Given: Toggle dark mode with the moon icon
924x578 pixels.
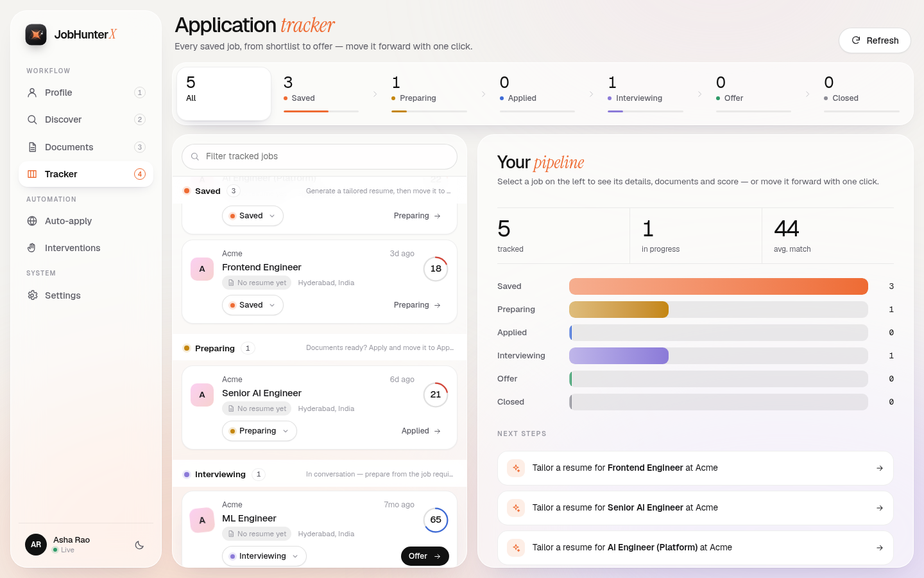Looking at the screenshot, I should coord(139,545).
